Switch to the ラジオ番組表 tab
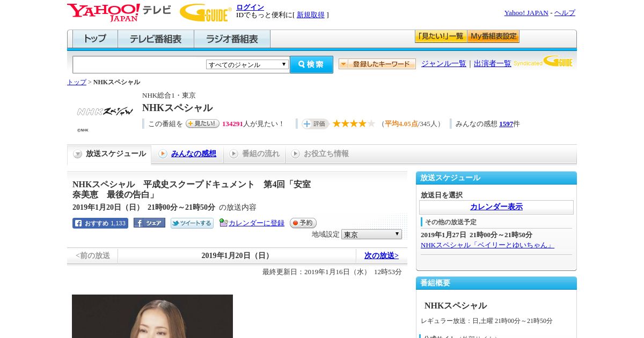The width and height of the screenshot is (644, 338). coord(232,39)
